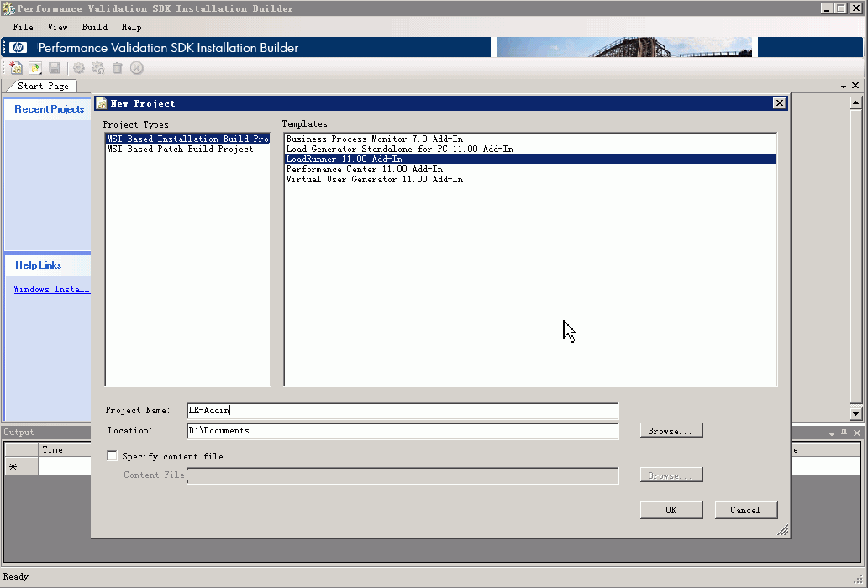The width and height of the screenshot is (868, 588).
Task: Click the Rebuild gear-with-arrow icon
Action: tap(98, 68)
